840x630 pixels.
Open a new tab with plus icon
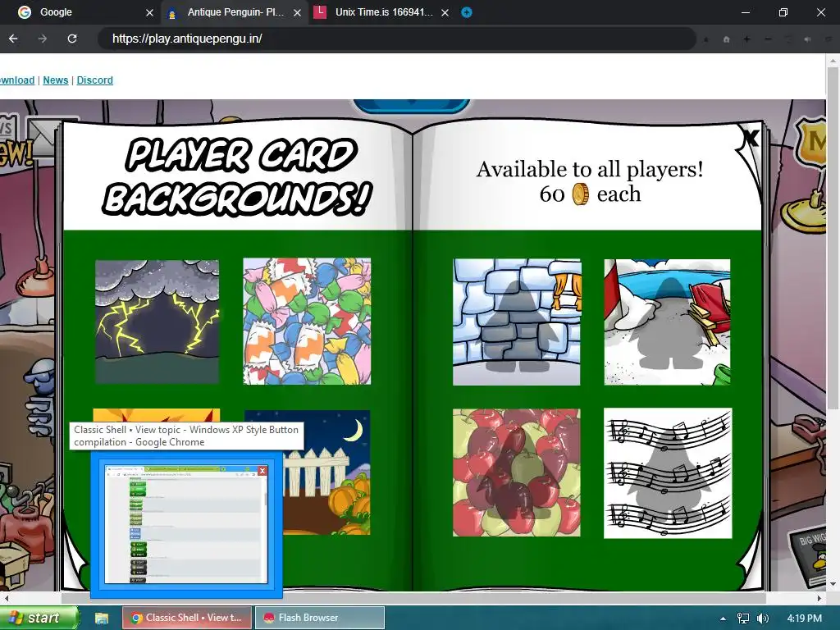[x=467, y=12]
